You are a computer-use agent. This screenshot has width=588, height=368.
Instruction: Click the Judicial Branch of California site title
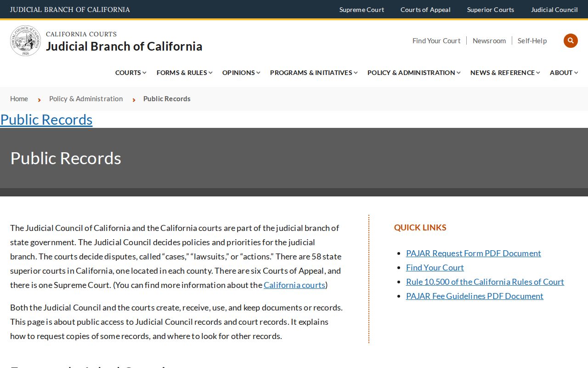click(x=124, y=46)
